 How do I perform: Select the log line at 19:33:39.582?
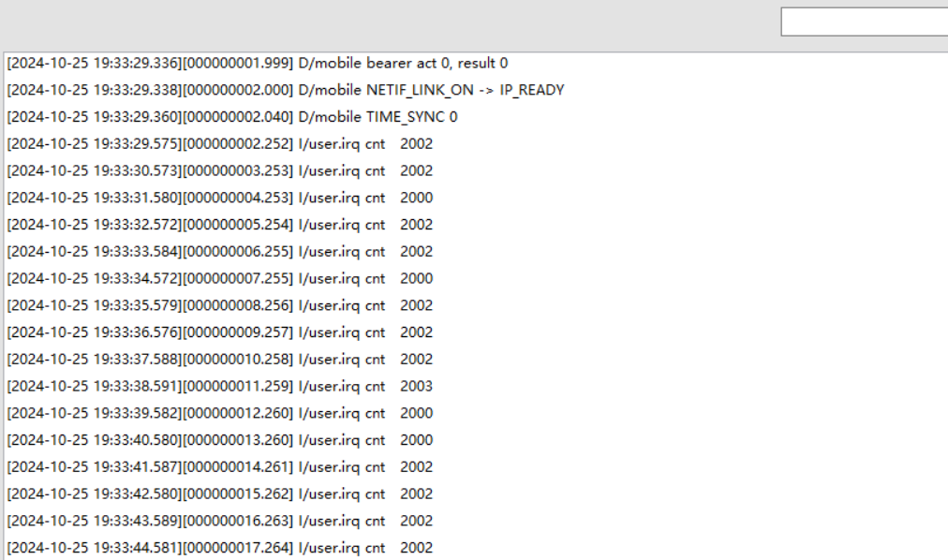(220, 413)
